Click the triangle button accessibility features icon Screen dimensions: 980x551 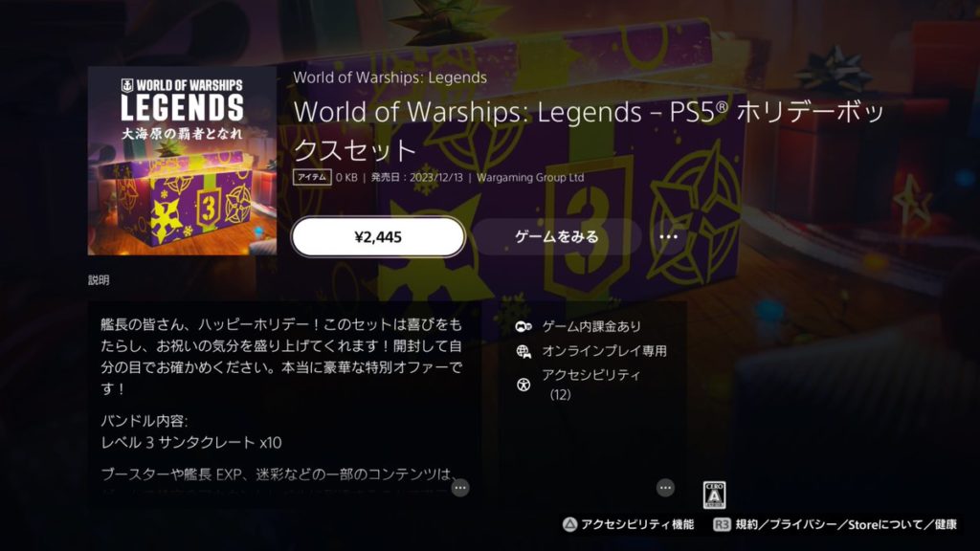tap(569, 525)
